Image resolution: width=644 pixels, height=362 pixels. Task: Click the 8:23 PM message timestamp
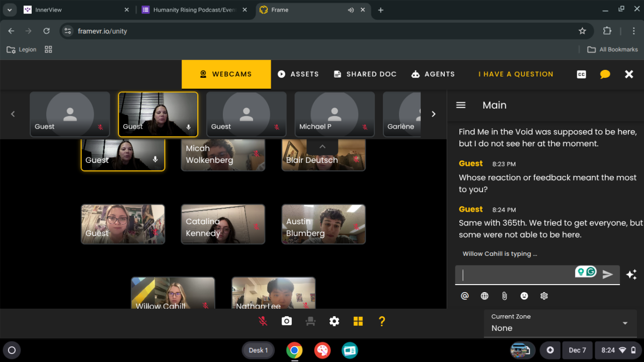[504, 164]
